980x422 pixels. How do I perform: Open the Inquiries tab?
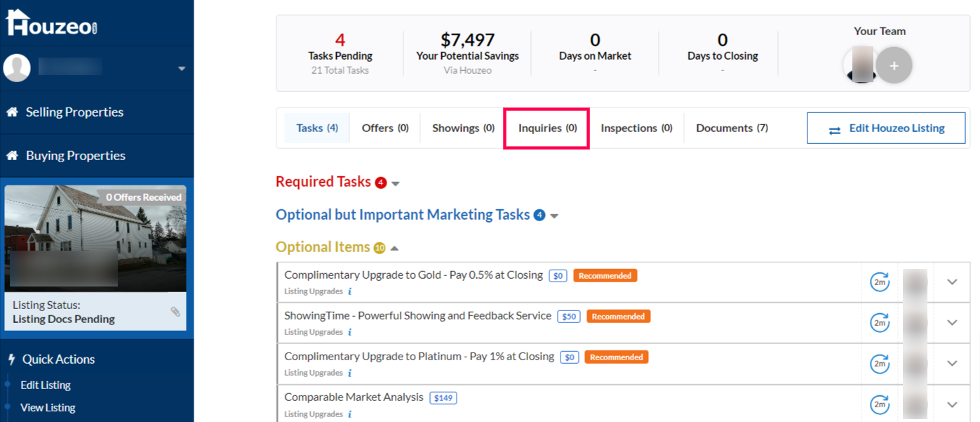[547, 128]
